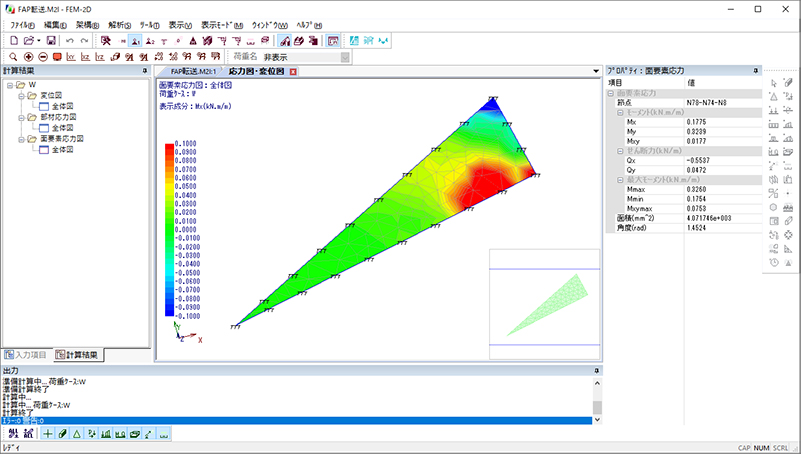Click the Undo arrow icon

(x=69, y=40)
